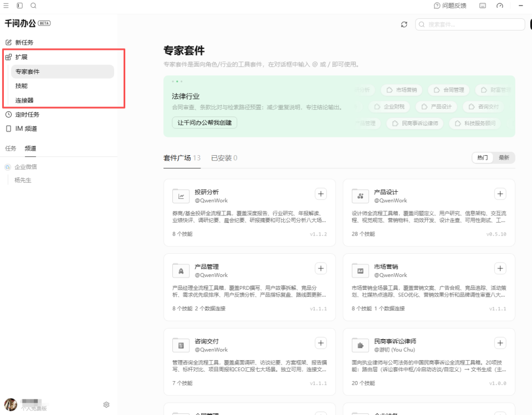Click the IM 频道 phone icon
Screen dimensions: 532x415
[8, 129]
